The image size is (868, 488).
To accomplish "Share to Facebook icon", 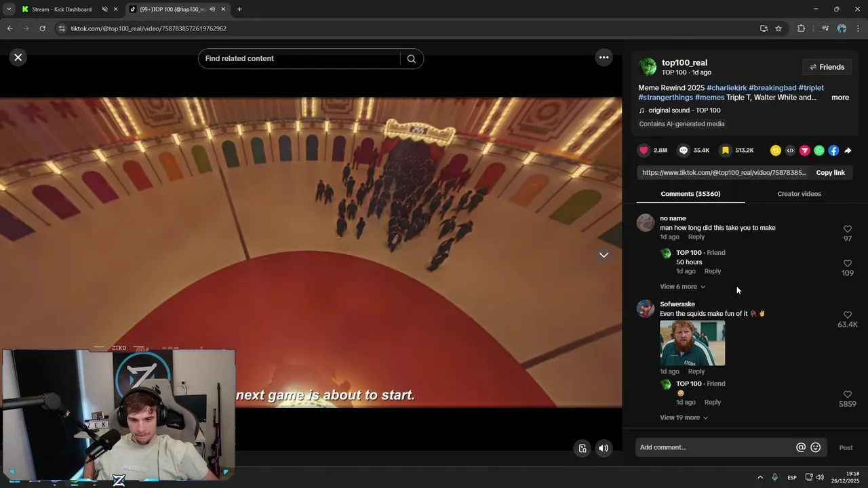I will tap(833, 150).
